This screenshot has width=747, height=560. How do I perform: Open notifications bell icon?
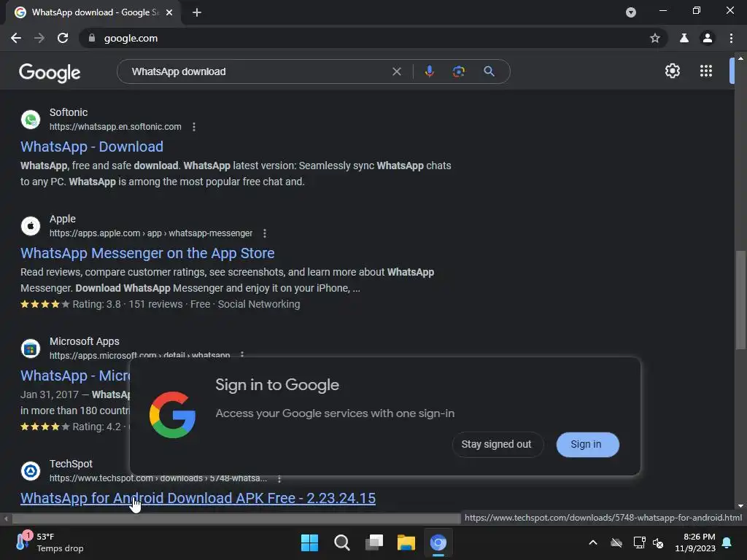click(727, 542)
